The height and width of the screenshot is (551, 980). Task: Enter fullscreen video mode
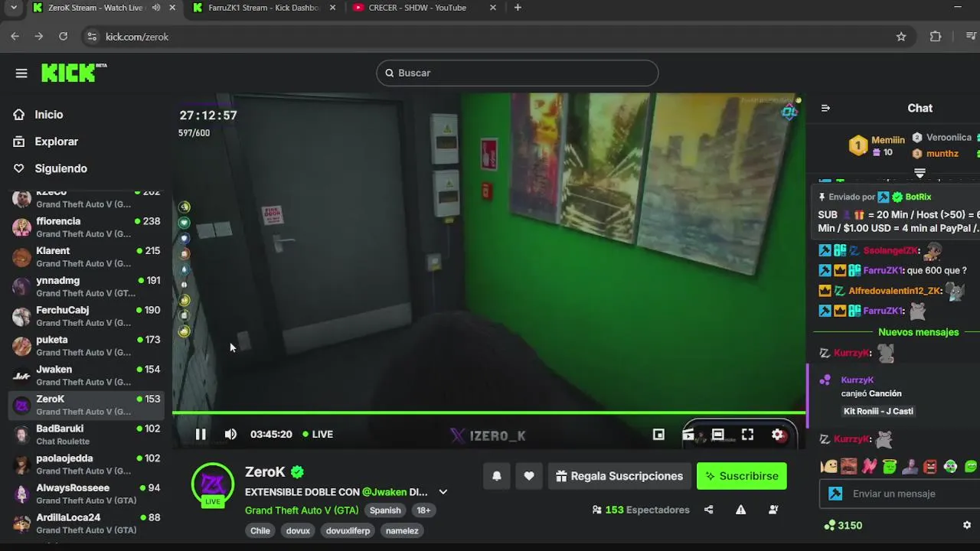coord(747,434)
